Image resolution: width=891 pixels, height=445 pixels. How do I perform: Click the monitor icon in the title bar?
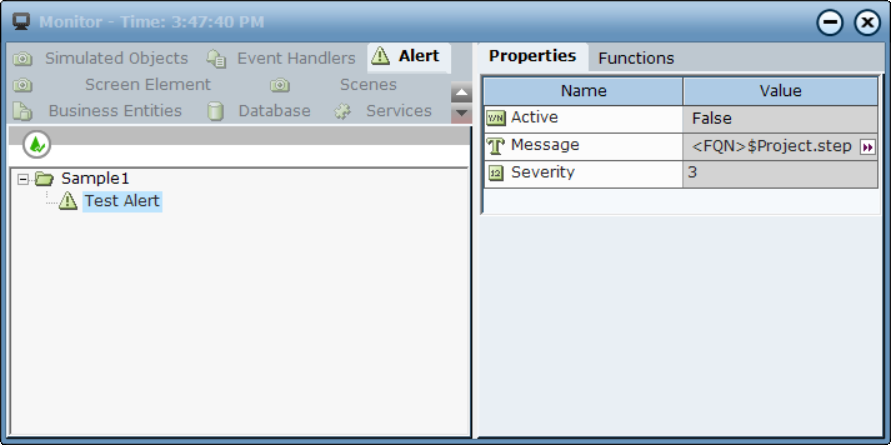[x=21, y=21]
